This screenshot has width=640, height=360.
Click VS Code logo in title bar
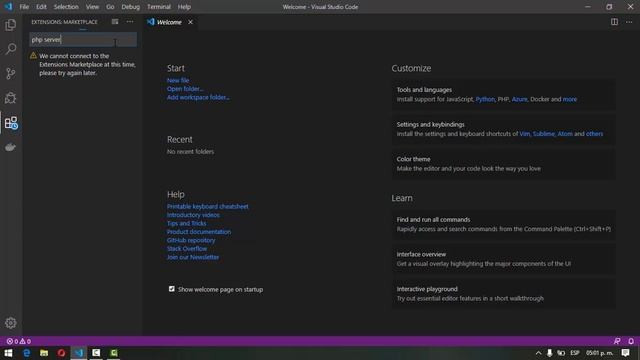click(x=8, y=7)
